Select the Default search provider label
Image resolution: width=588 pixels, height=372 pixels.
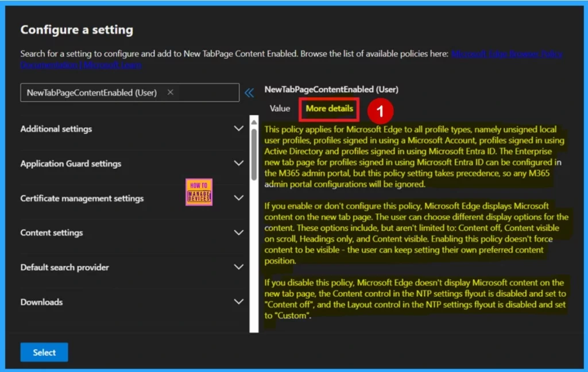click(x=64, y=267)
